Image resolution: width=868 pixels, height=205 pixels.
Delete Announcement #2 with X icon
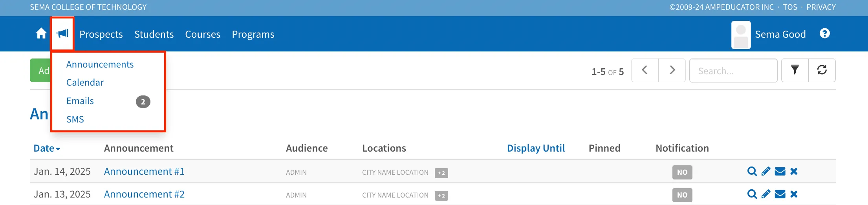click(x=794, y=194)
